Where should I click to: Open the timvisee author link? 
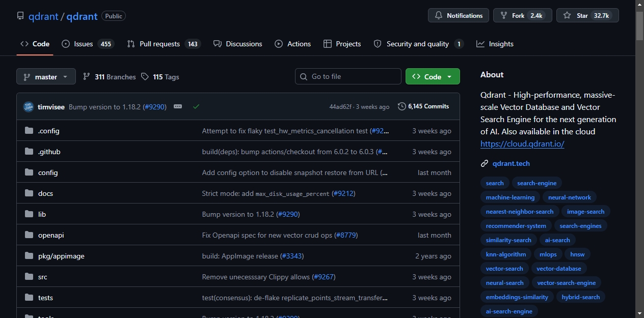[x=52, y=107]
